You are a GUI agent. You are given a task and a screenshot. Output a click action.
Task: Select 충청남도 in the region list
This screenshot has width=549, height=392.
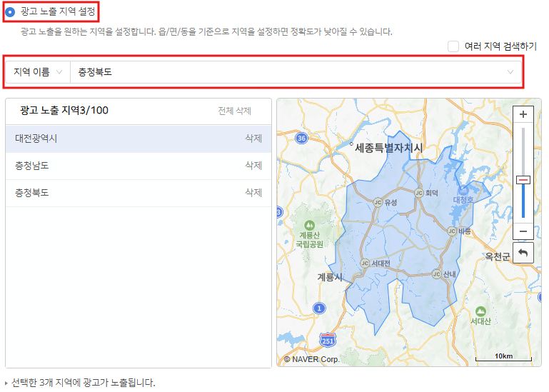(32, 166)
